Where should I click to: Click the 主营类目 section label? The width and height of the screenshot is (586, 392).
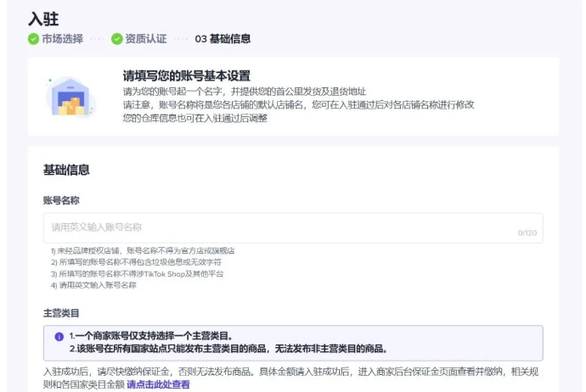[x=61, y=313]
